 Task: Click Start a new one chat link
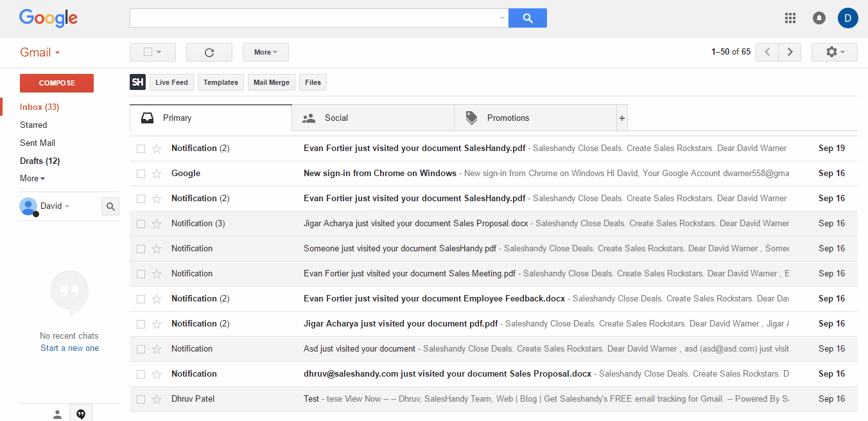69,348
